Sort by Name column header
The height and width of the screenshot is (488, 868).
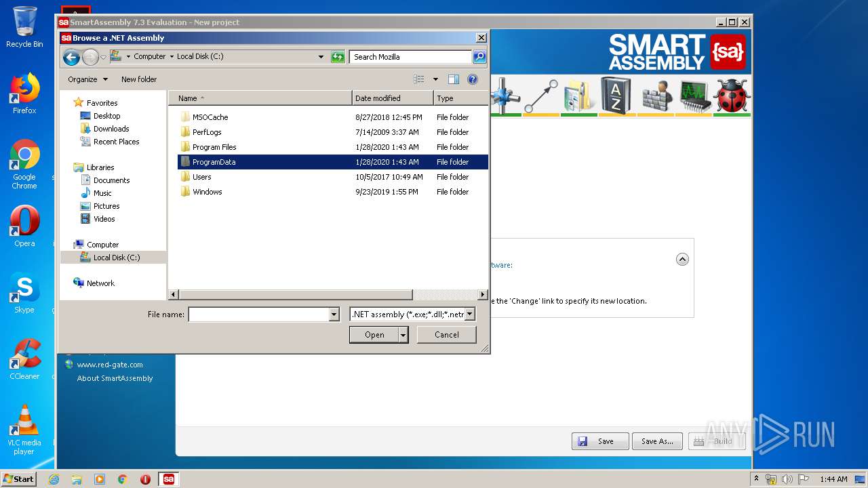point(260,98)
